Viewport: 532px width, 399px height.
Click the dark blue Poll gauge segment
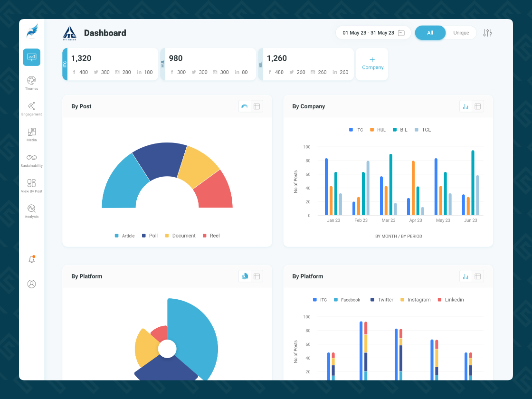(160, 160)
